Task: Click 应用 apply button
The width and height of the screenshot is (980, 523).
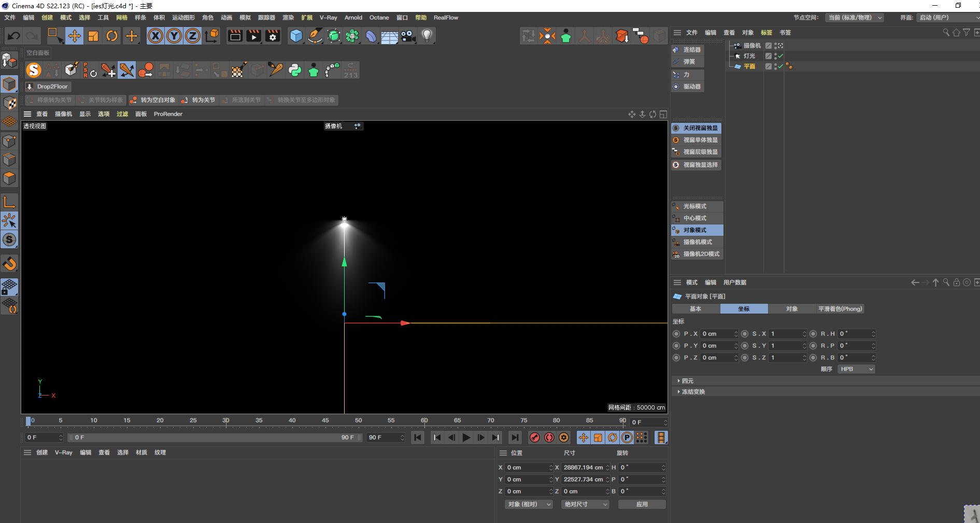Action: point(642,504)
